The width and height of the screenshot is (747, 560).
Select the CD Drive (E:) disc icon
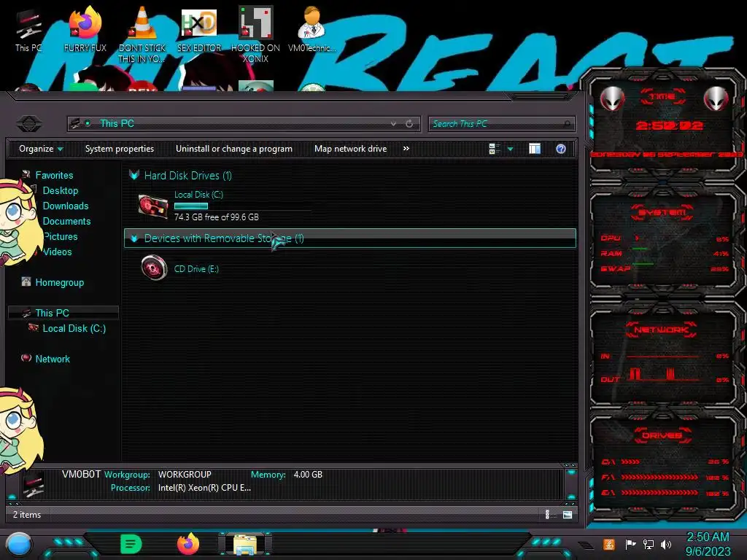tap(154, 268)
